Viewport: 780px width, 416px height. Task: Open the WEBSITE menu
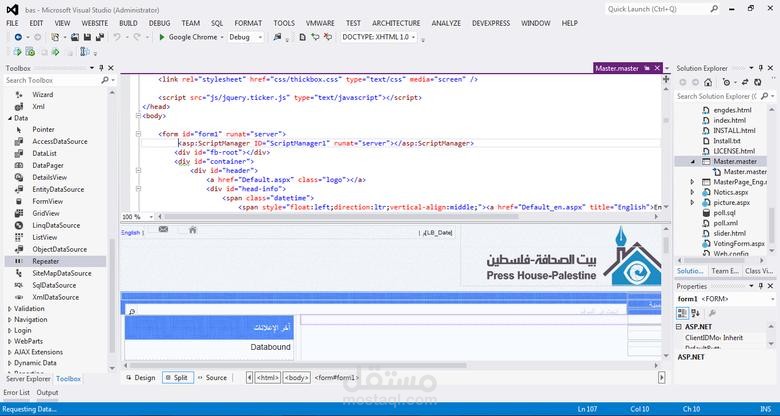[95, 23]
